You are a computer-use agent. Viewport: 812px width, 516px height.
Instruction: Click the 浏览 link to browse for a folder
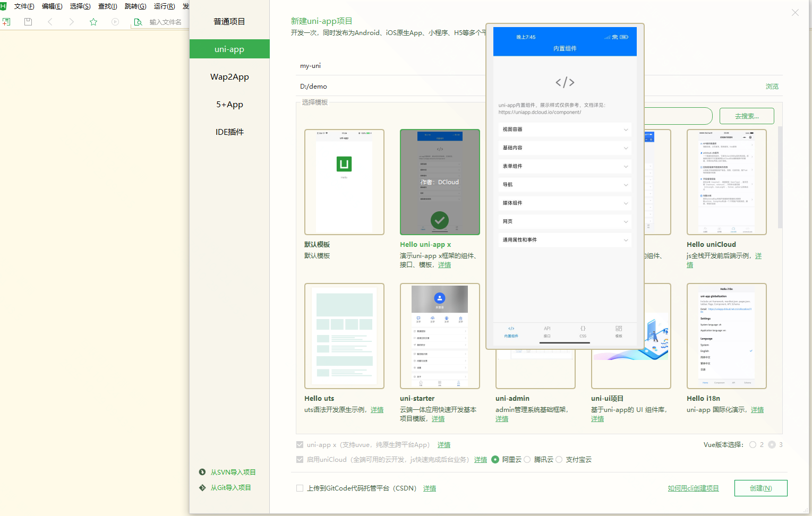pyautogui.click(x=772, y=86)
